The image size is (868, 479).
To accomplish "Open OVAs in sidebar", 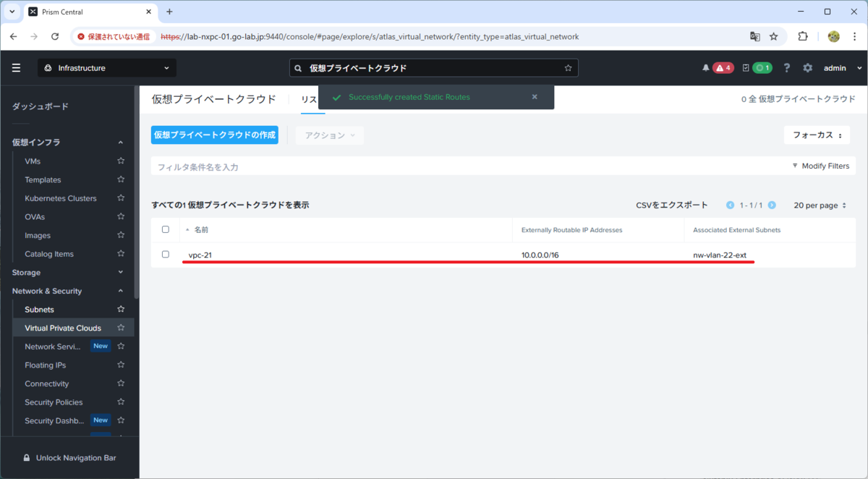I will (x=35, y=217).
